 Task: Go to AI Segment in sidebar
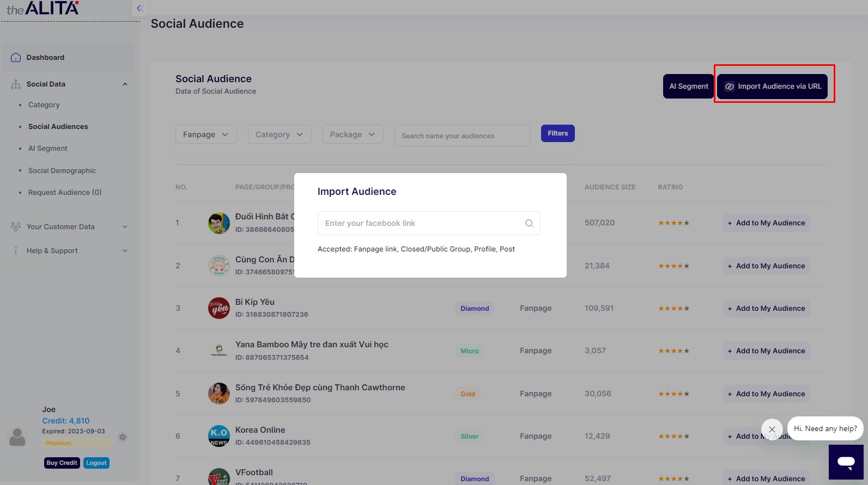(x=48, y=149)
